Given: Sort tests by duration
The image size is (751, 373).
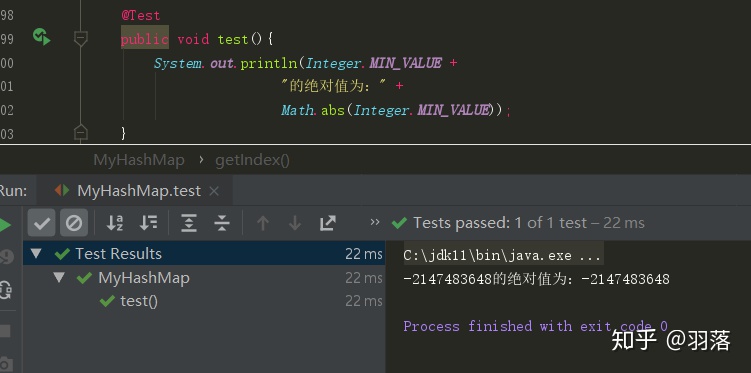Looking at the screenshot, I should coord(148,223).
